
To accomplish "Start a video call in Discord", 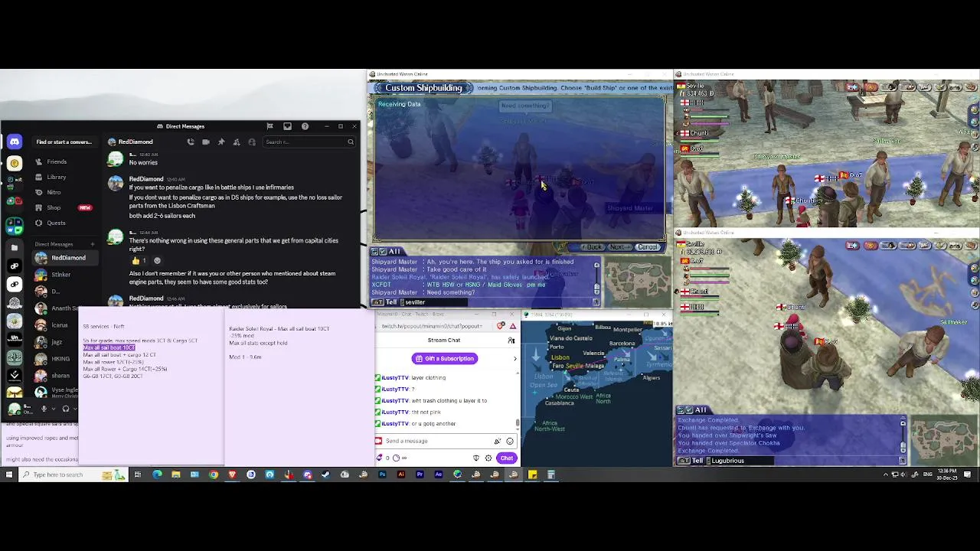I will tap(206, 142).
